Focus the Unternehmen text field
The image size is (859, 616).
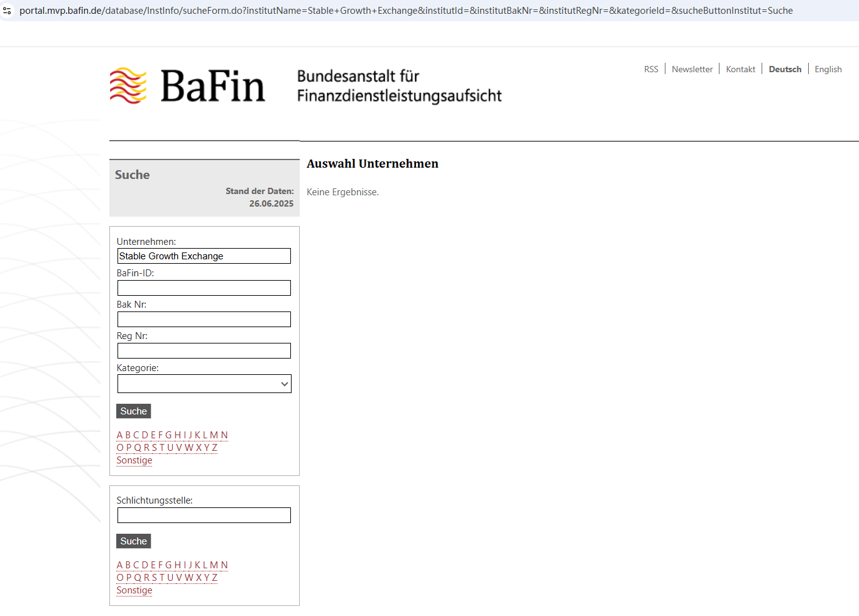coord(204,256)
